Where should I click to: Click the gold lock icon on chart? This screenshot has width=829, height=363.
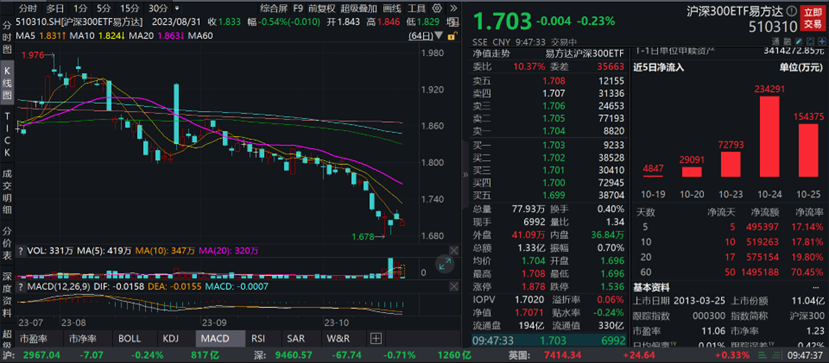coord(452,36)
